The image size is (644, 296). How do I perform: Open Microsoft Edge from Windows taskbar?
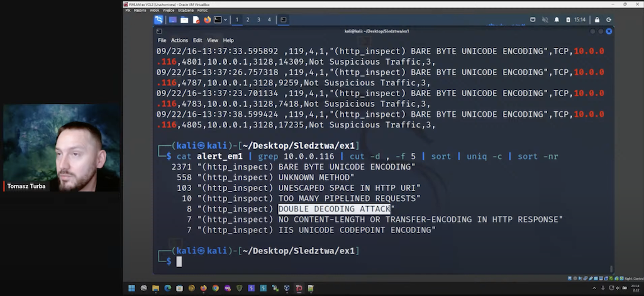(x=168, y=288)
